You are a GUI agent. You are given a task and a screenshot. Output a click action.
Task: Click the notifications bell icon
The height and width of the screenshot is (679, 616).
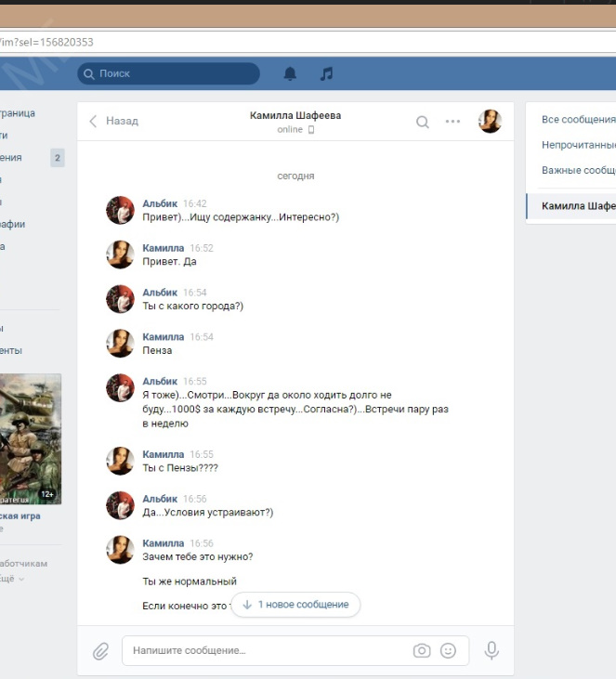coord(290,73)
